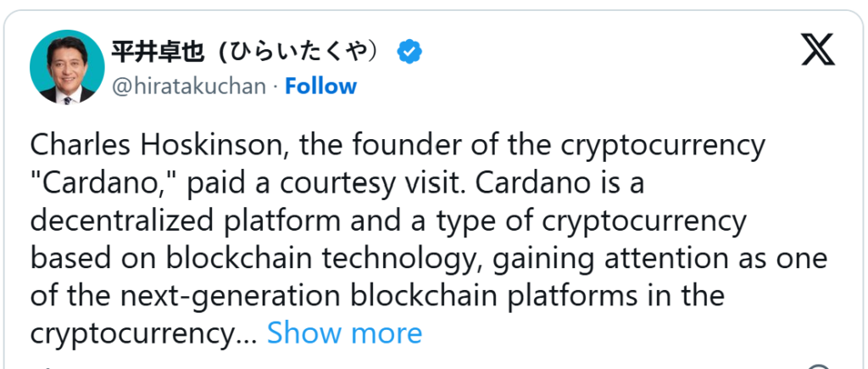Click the name Charles Hoskinson in the tweet

(x=163, y=146)
